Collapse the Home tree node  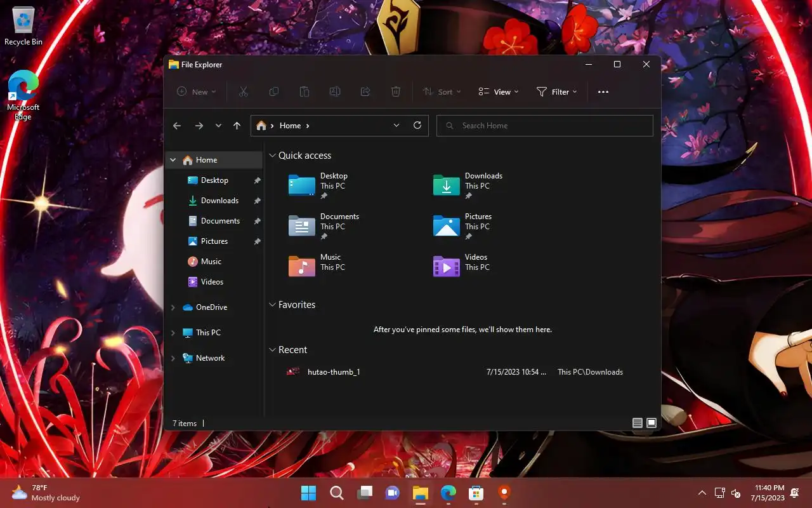[173, 160]
